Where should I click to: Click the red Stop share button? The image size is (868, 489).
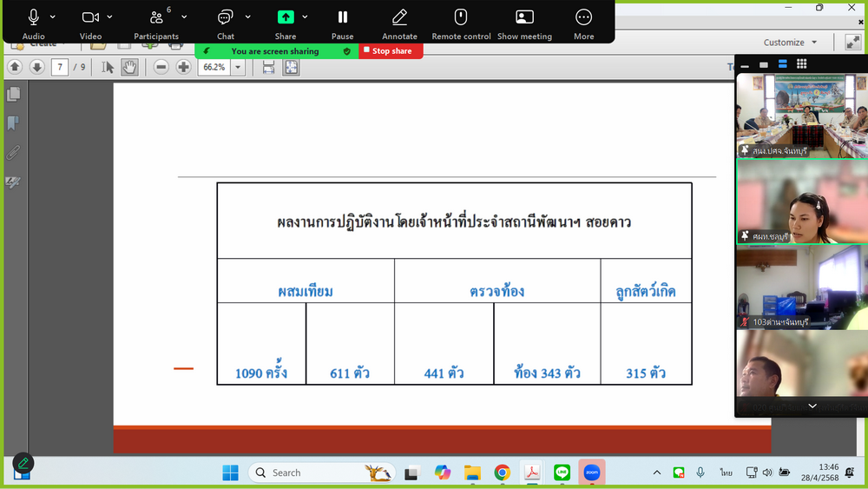(391, 51)
